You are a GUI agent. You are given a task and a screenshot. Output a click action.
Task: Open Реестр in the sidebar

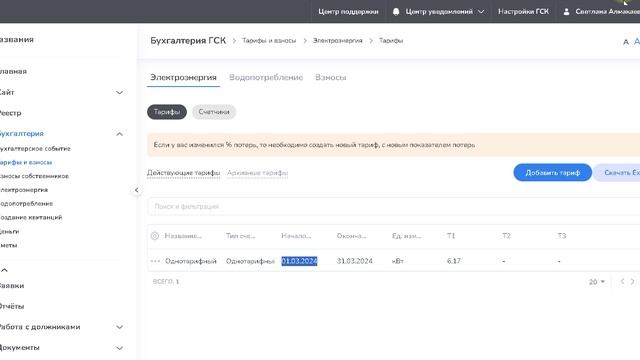pos(10,113)
